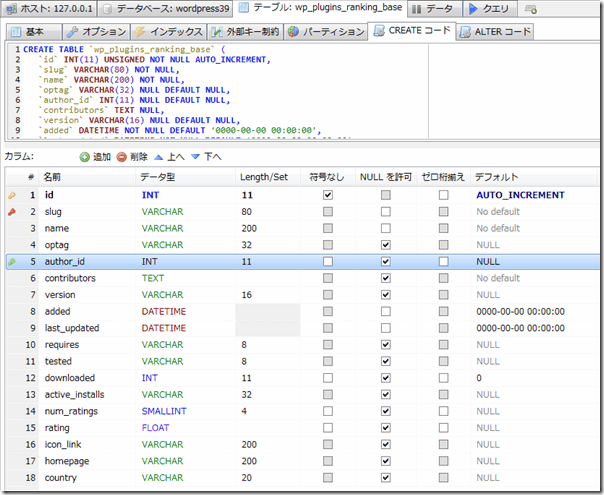Click the データ型 column header
The image size is (604, 495).
tap(186, 177)
